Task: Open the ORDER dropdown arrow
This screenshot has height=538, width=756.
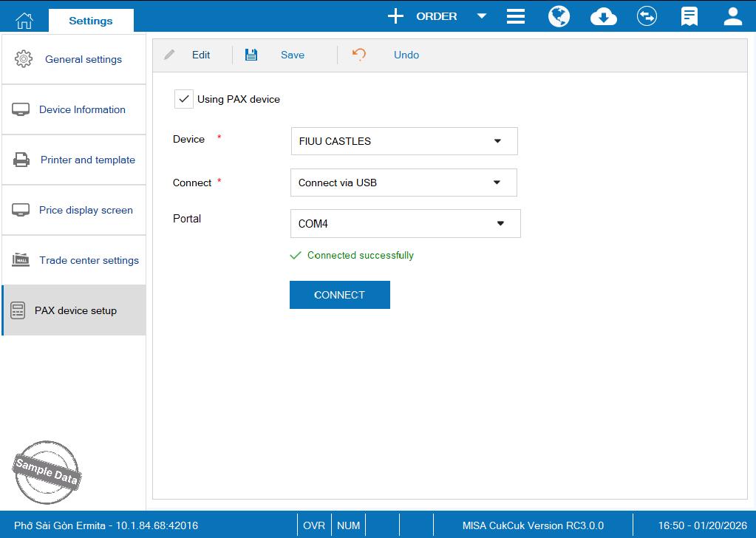Action: click(482, 16)
